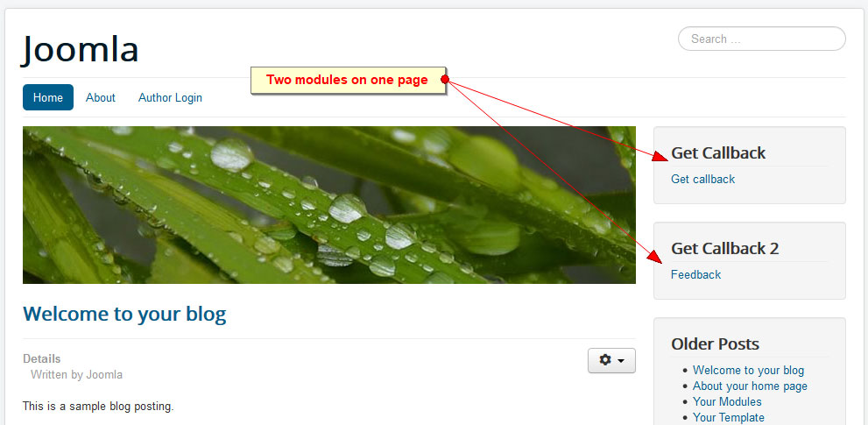Focus the Search input field
The image size is (868, 425).
point(762,39)
